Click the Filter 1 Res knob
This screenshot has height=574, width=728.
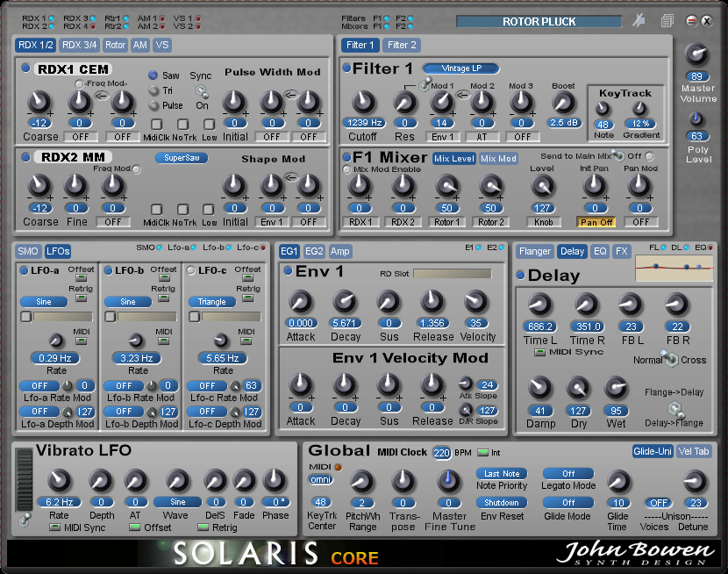[404, 102]
